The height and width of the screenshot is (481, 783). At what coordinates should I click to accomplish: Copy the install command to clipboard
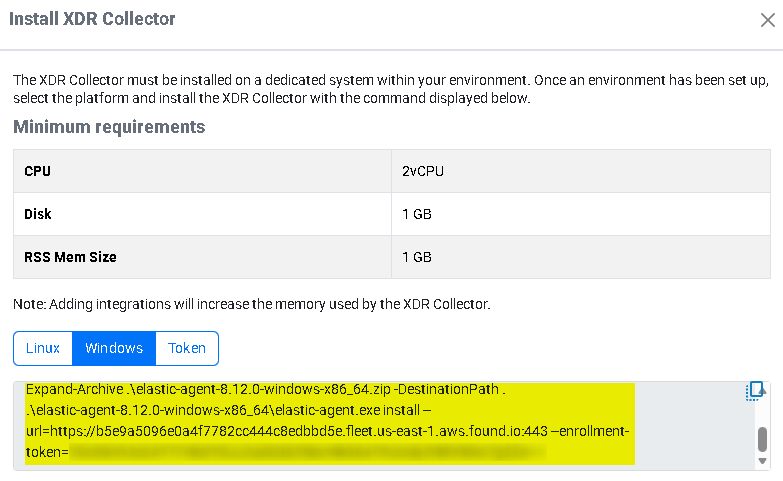755,391
